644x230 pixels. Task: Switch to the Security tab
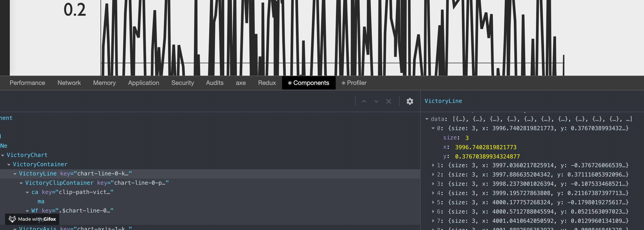(x=183, y=83)
